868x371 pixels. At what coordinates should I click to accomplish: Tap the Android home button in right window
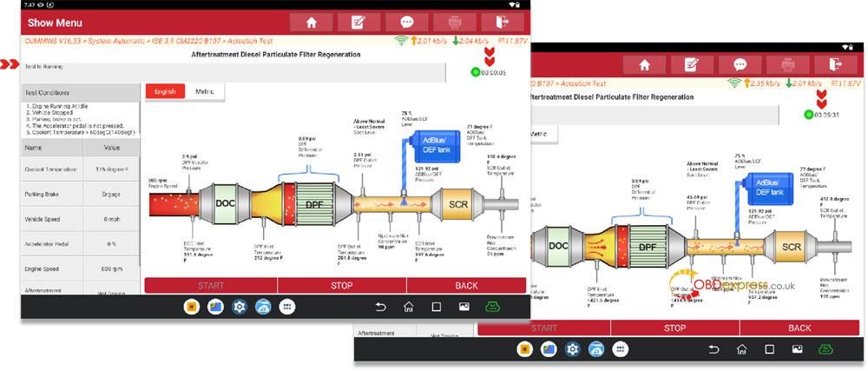742,349
